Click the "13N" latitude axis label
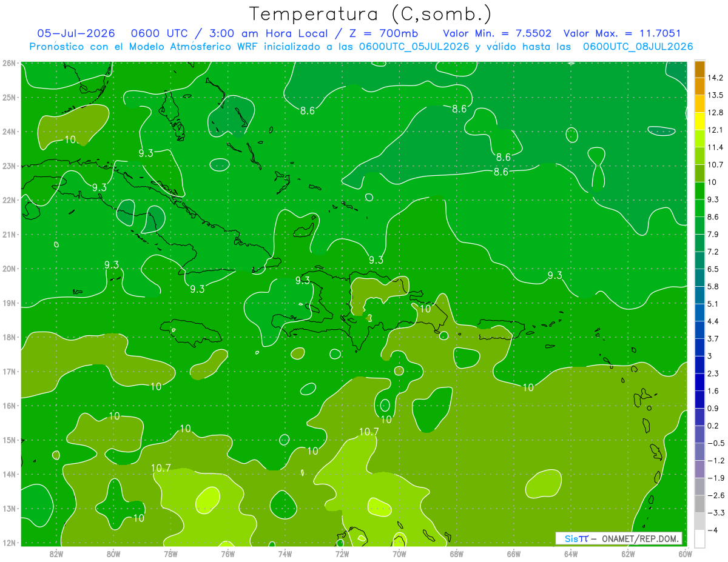 tap(8, 508)
